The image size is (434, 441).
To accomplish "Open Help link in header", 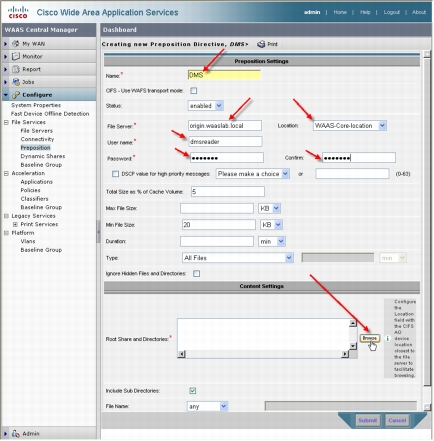I will point(365,12).
